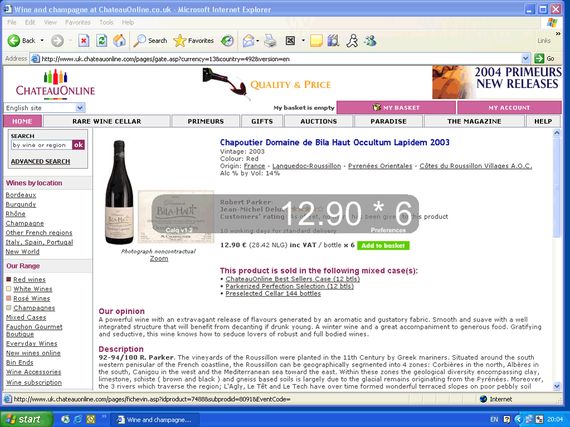This screenshot has width=570, height=427.
Task: Open the Favorites menu
Action: [78, 22]
